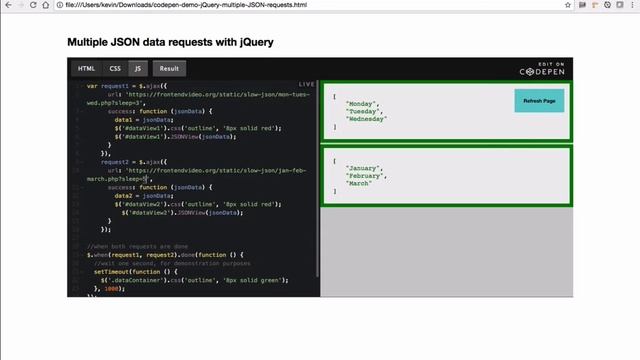The width and height of the screenshot is (640, 360).
Task: Select the JS tab
Action: [x=138, y=69]
